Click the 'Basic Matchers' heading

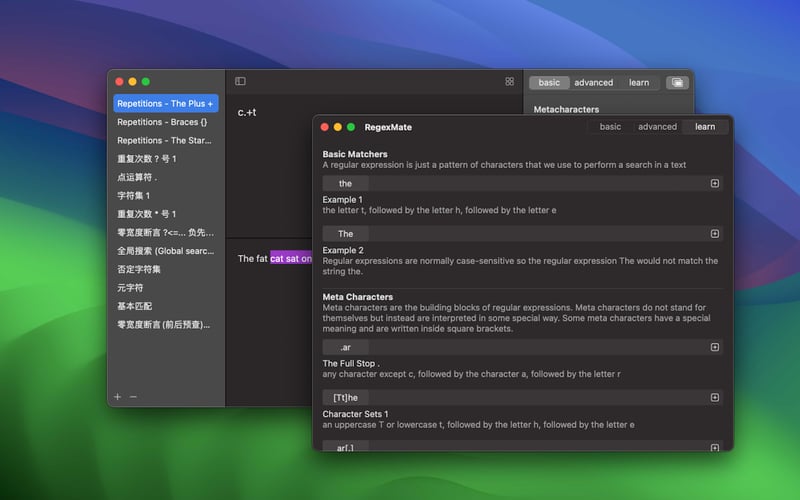[x=355, y=154]
